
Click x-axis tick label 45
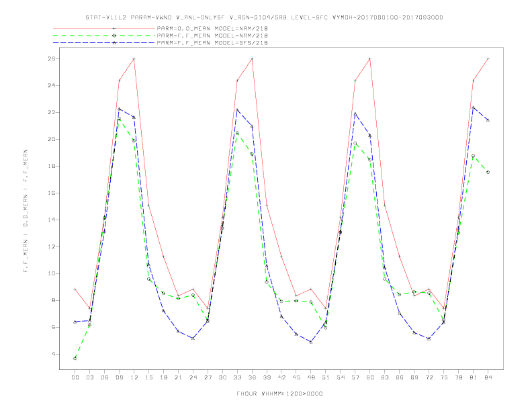pyautogui.click(x=296, y=377)
